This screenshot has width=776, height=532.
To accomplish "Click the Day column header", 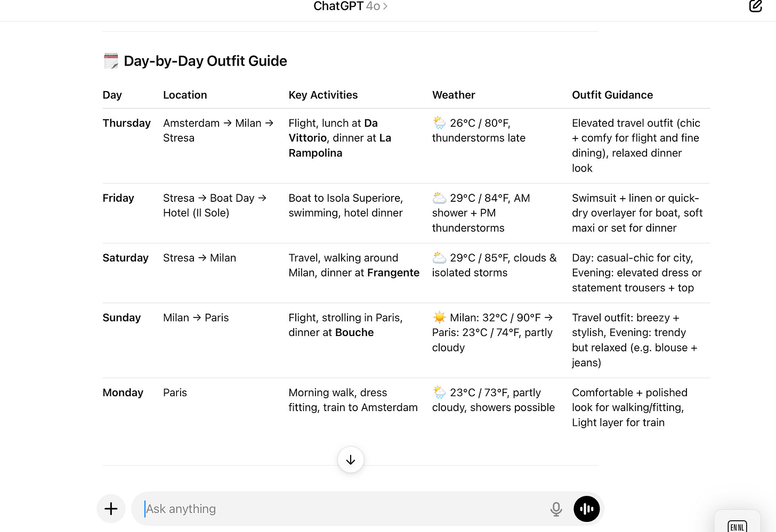I will [x=112, y=95].
